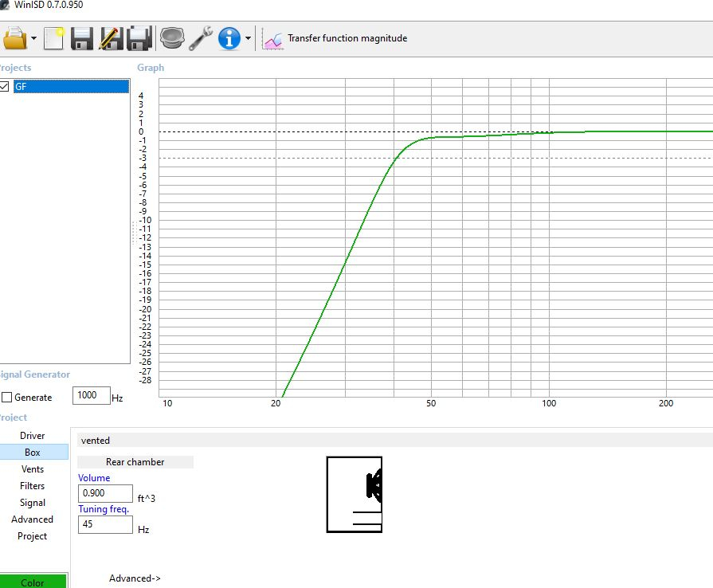
Task: Click the Volume input field
Action: [x=105, y=493]
